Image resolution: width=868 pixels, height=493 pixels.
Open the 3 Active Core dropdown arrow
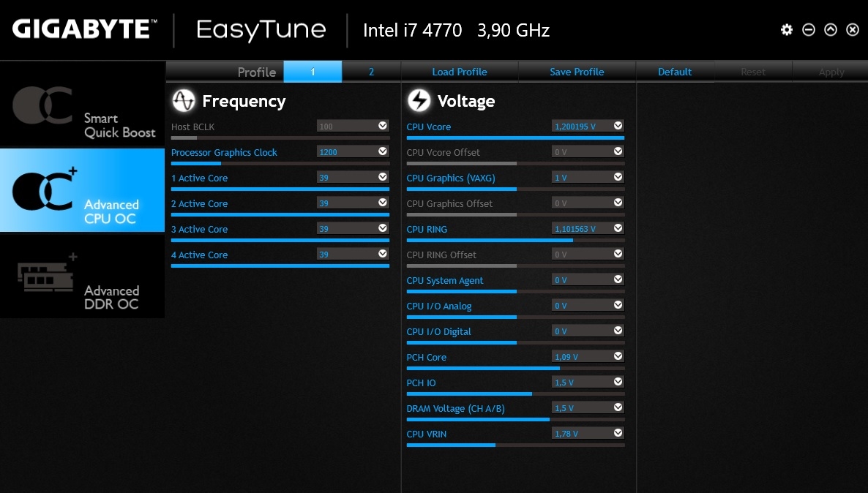(x=383, y=228)
